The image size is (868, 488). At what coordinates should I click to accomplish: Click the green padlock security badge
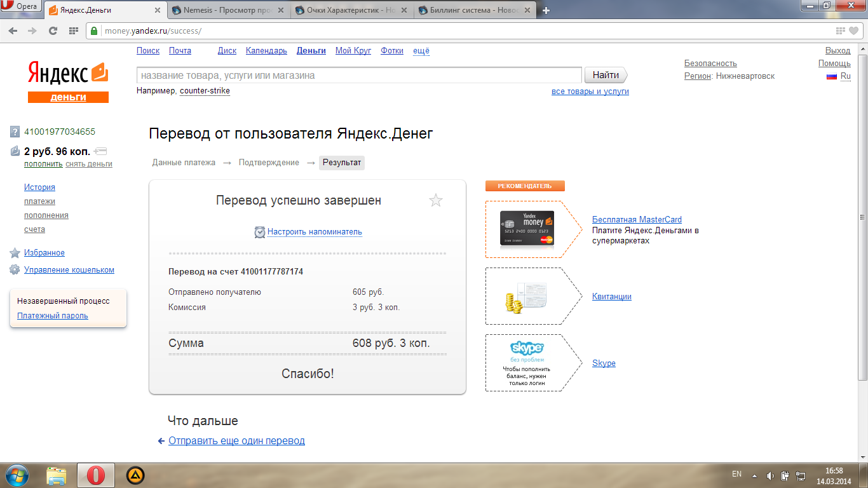tap(94, 30)
